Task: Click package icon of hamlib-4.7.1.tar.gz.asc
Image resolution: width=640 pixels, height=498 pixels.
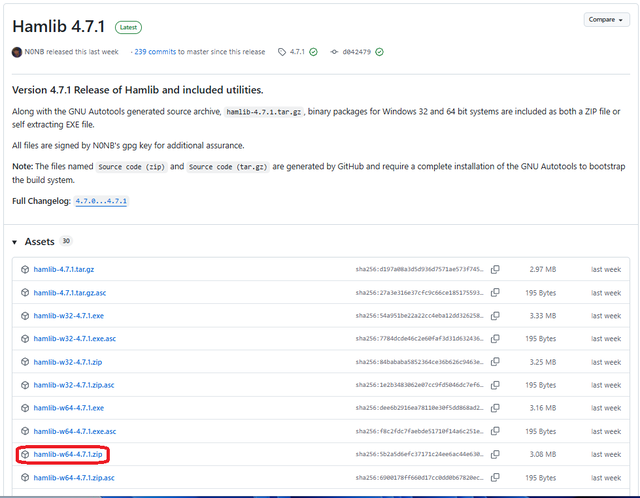Action: [25, 293]
